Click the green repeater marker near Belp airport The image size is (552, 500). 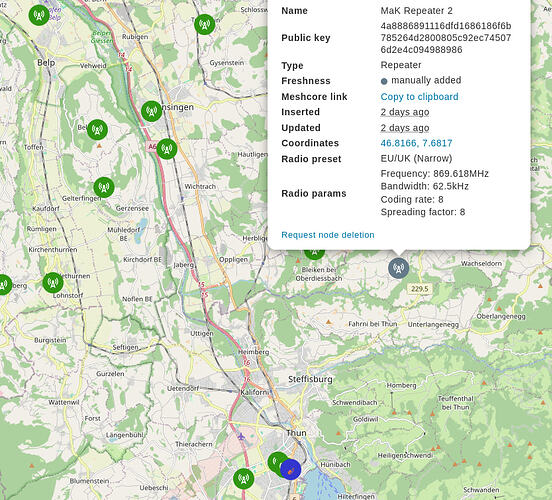click(39, 15)
